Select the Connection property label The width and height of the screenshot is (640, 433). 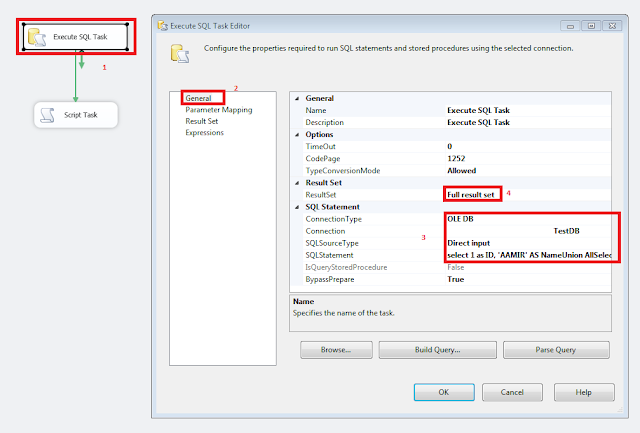tap(325, 231)
